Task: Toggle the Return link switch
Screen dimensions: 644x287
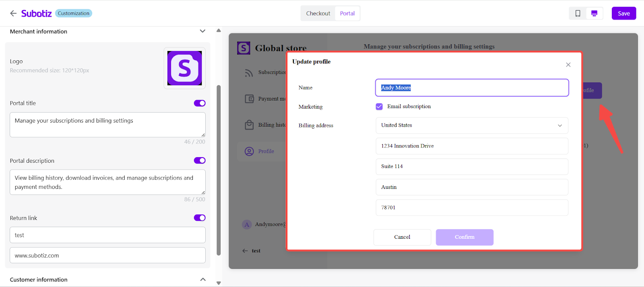Action: click(x=200, y=218)
